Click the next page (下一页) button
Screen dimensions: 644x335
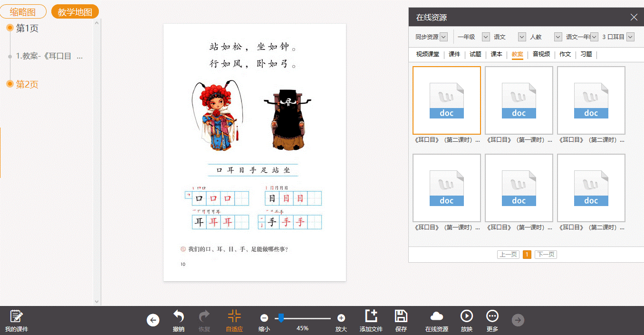pyautogui.click(x=545, y=255)
